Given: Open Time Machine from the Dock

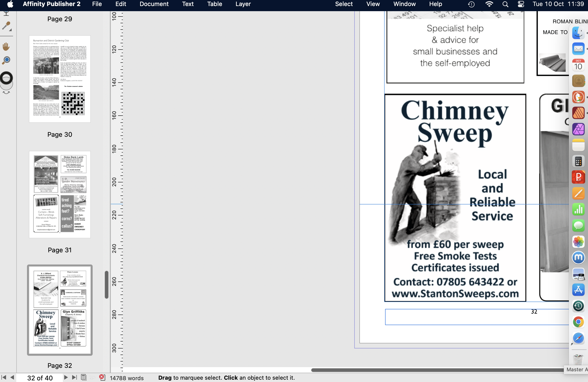Looking at the screenshot, I should click(578, 306).
